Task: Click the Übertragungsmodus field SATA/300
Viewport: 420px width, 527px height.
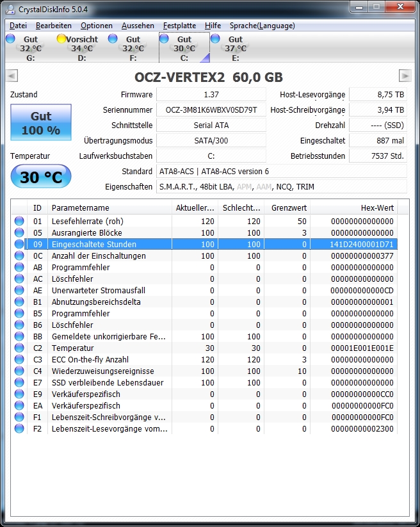Action: (x=211, y=140)
